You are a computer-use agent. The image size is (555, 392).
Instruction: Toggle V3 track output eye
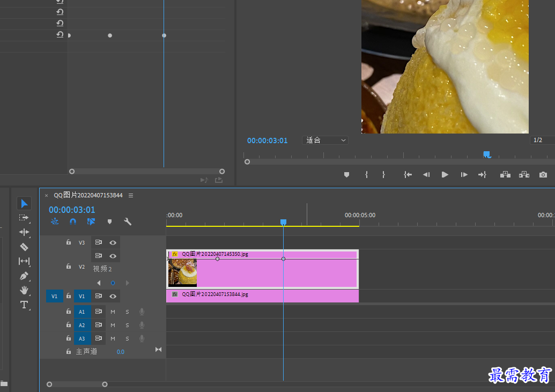[113, 242]
